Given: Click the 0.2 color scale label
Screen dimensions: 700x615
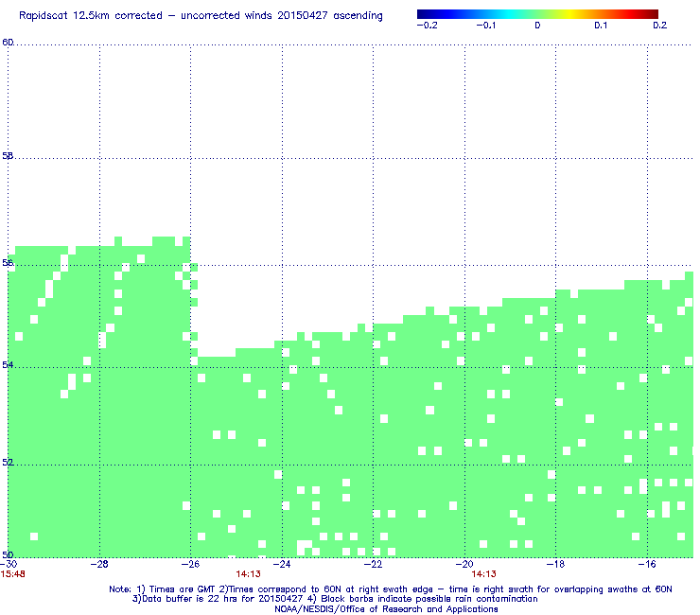Looking at the screenshot, I should click(660, 26).
